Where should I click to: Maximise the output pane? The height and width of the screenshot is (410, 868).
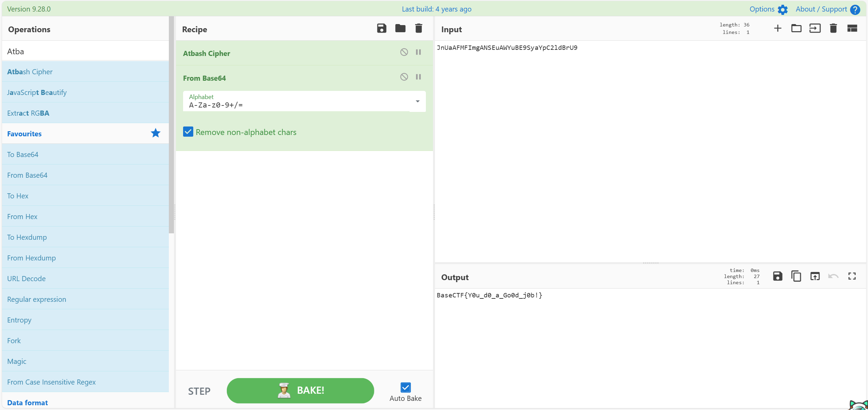click(852, 276)
